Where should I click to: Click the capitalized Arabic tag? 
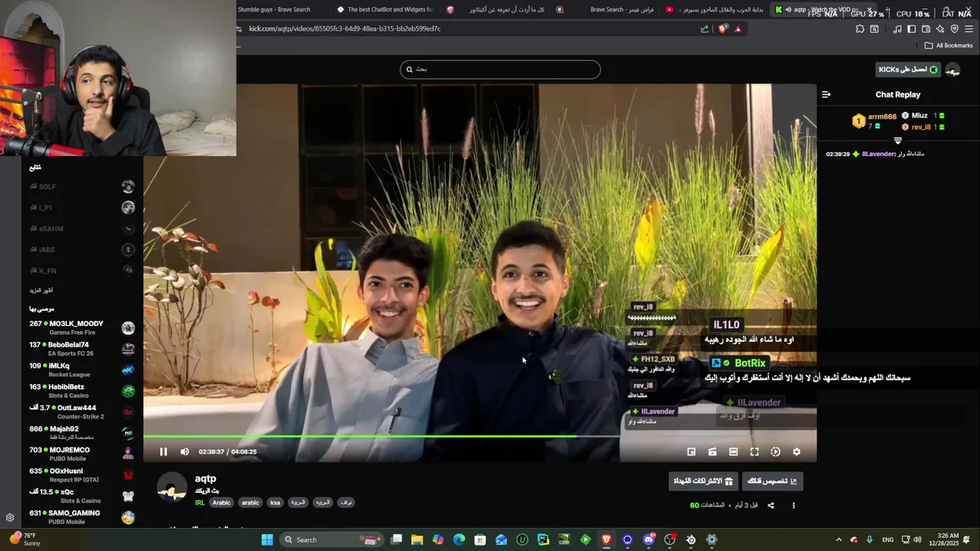pyautogui.click(x=221, y=503)
